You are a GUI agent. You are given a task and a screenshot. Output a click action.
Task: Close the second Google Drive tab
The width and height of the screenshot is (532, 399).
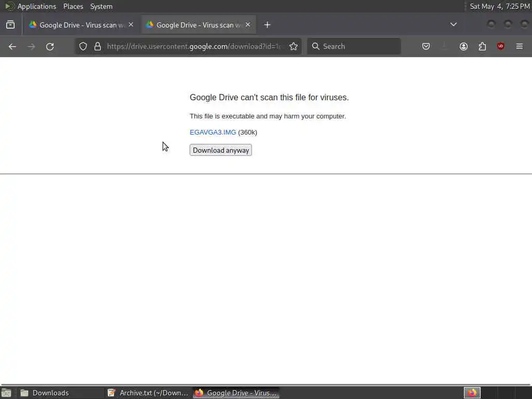[248, 24]
